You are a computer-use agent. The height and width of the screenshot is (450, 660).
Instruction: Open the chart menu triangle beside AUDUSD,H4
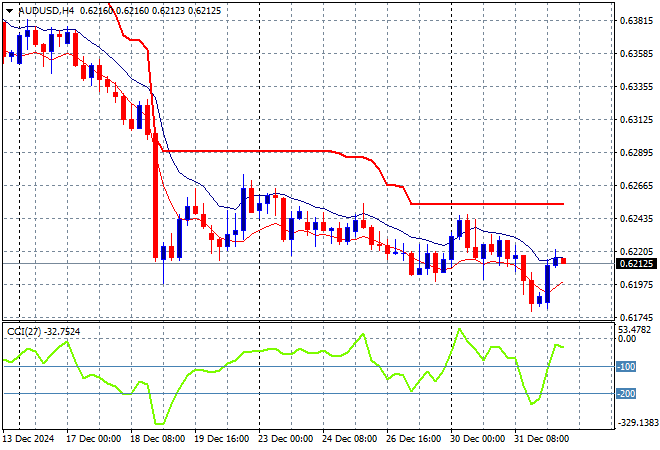[x=9, y=9]
